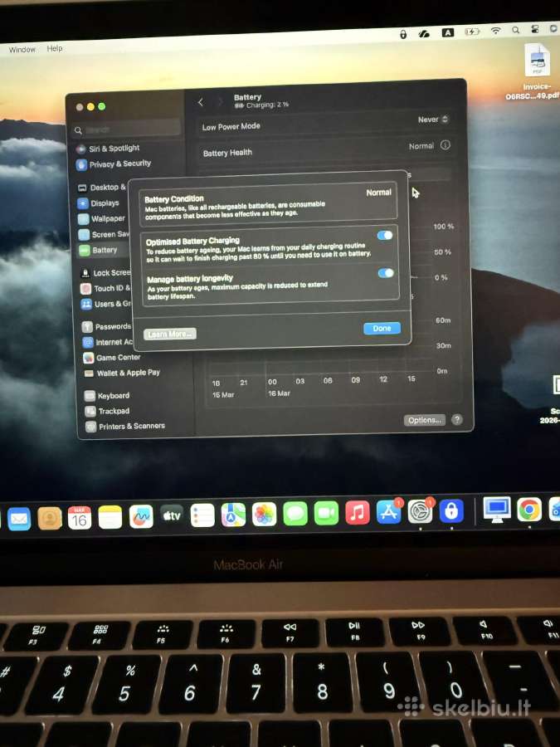Open Music from the Dock

357,513
